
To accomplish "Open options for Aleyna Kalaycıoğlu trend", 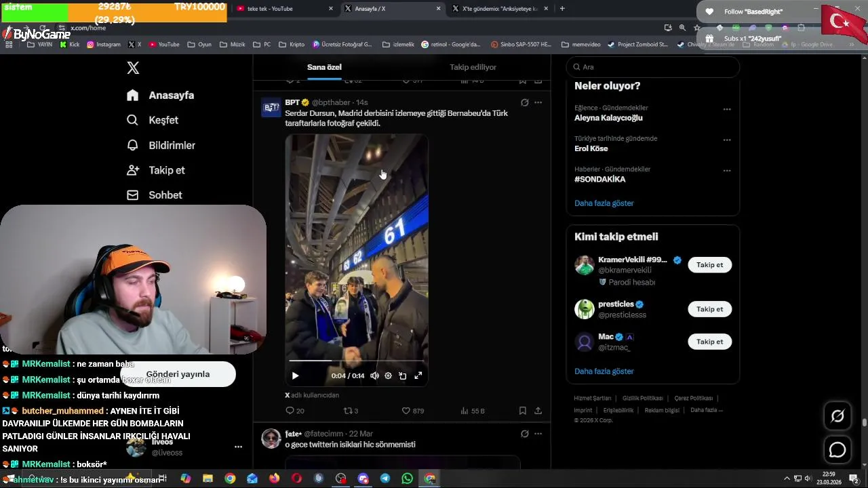I will click(727, 109).
